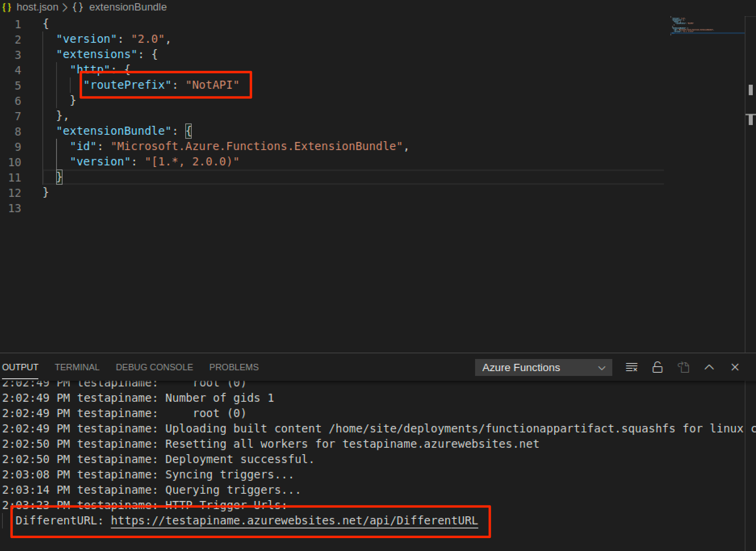
Task: Click the {} icon before host.json breadcrumb
Action: [6, 7]
